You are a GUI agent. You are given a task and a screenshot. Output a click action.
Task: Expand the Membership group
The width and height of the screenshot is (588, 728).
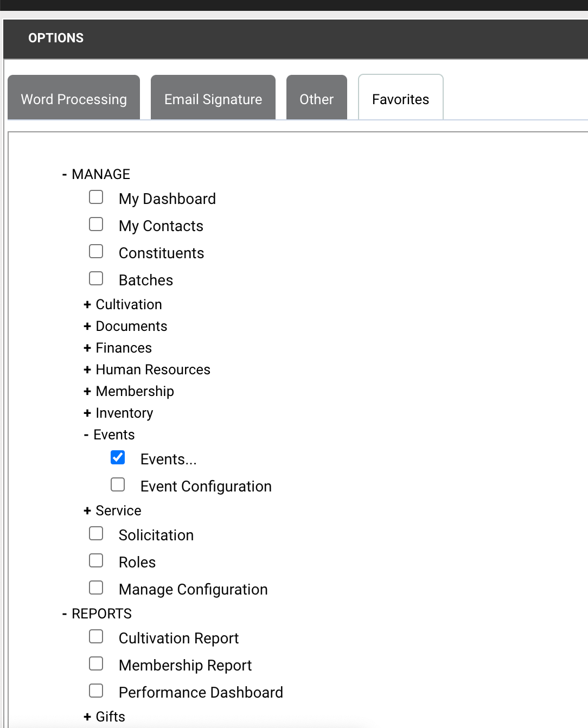coord(87,392)
